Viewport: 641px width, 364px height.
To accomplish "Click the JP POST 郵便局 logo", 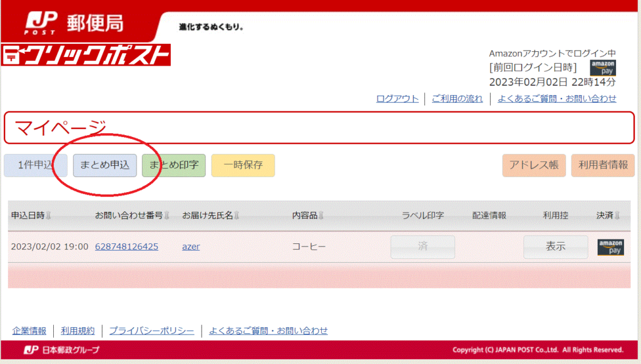I will (74, 23).
